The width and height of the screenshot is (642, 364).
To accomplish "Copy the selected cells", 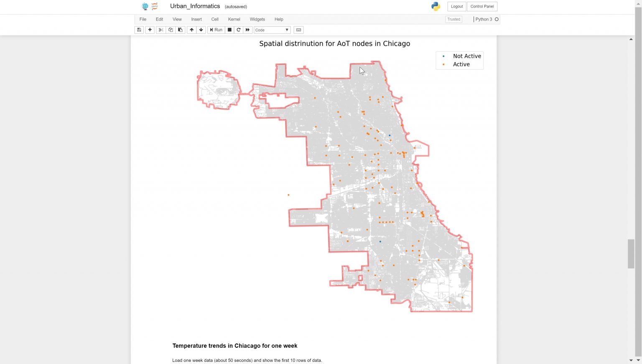I will 171,30.
